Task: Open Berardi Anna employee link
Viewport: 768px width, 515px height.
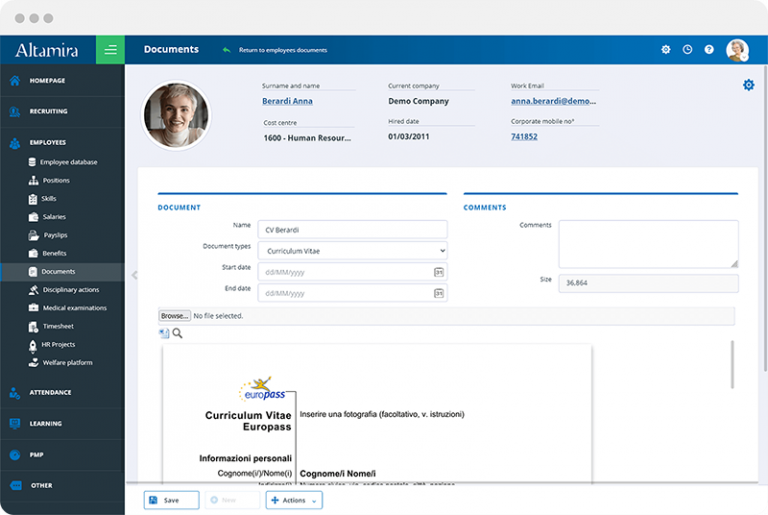Action: [287, 101]
